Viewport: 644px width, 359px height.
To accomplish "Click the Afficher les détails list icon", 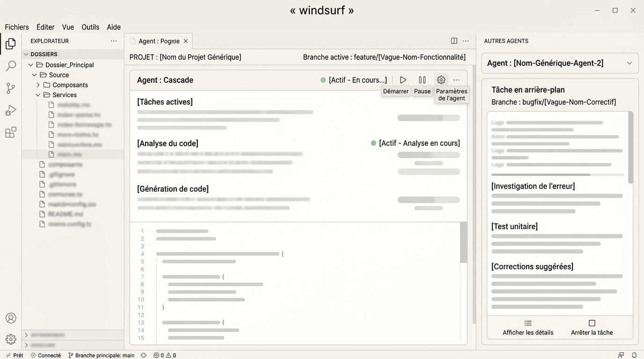I will coord(528,323).
